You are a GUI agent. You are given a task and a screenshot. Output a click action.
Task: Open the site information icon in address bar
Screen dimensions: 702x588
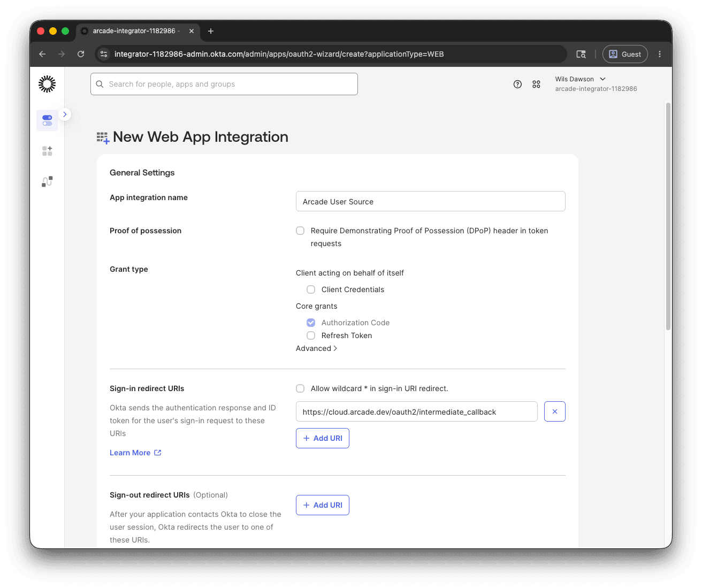104,54
